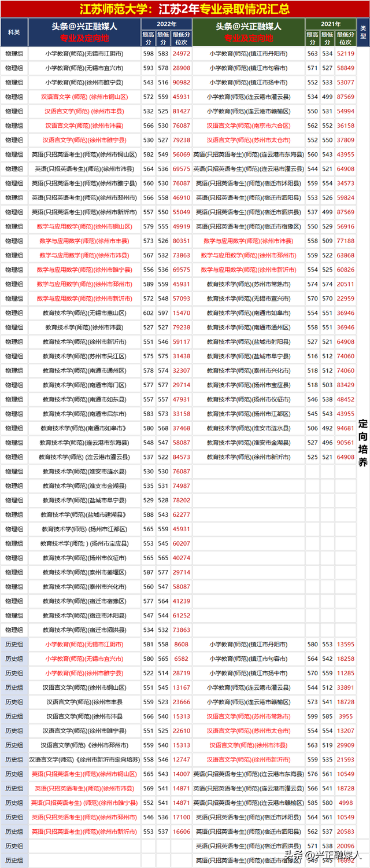Select rank value 37468
Image resolution: width=370 pixels, height=868 pixels.
click(182, 428)
